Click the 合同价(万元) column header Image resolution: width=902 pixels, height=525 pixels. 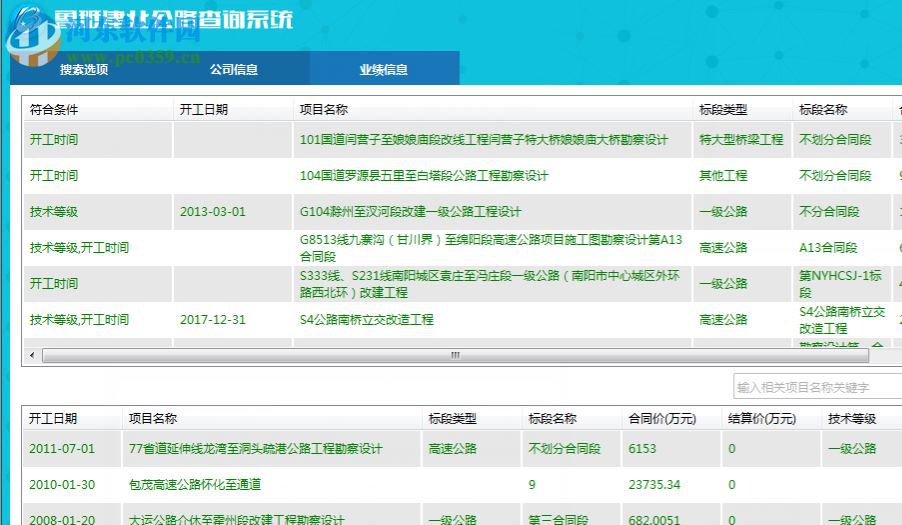[x=671, y=419]
